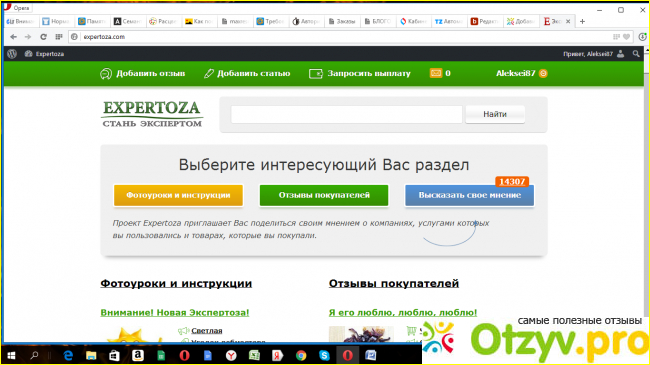Click the Светлая author link
Screen dimensions: 650x365
[206, 331]
